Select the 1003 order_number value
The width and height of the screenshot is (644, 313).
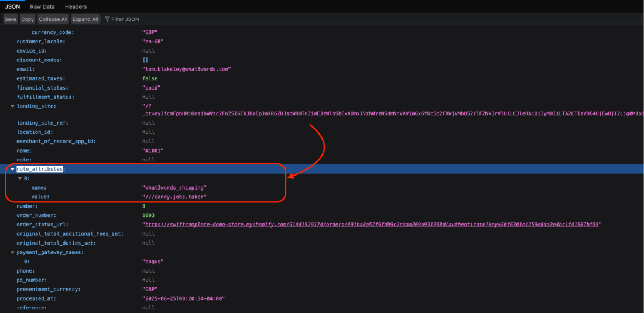click(148, 215)
